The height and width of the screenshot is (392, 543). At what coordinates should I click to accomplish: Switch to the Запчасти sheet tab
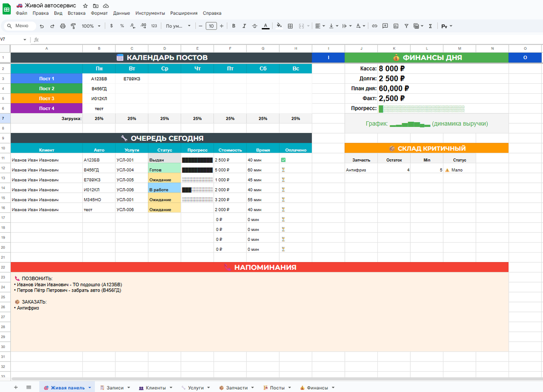(236, 388)
